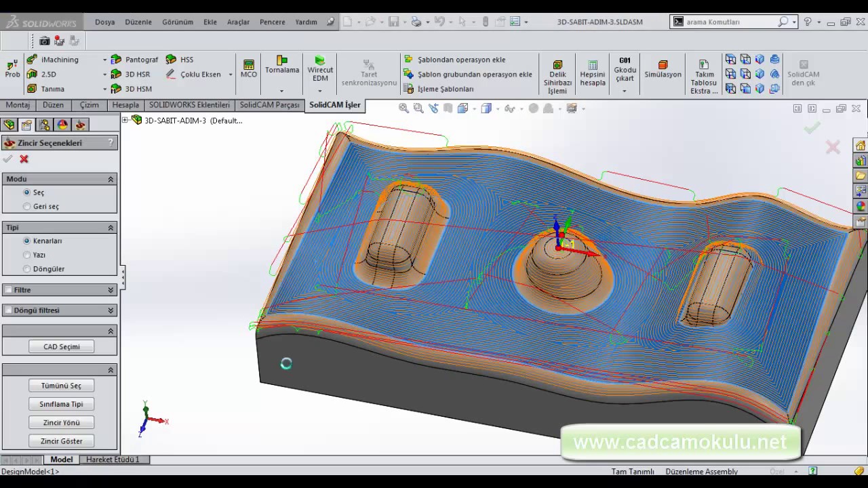
Task: Open the Dosya menu
Action: (105, 22)
